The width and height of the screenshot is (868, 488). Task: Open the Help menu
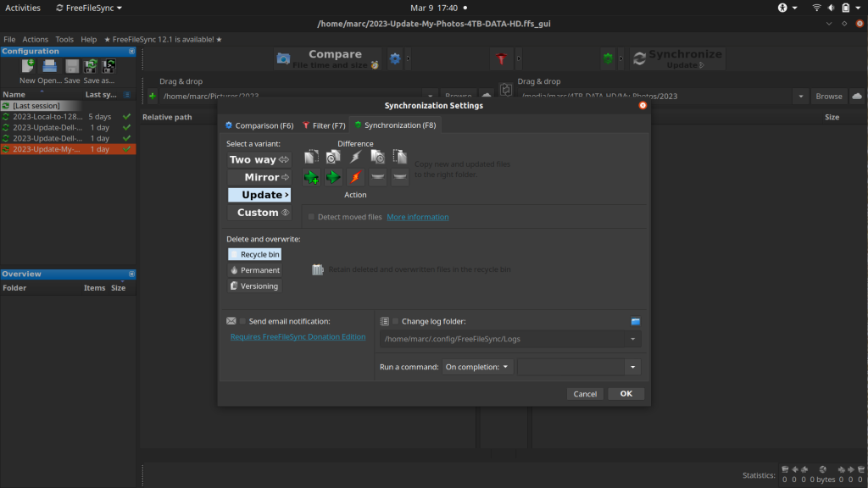tap(88, 39)
